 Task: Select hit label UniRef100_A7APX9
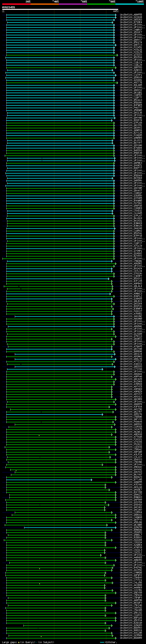(x=131, y=548)
